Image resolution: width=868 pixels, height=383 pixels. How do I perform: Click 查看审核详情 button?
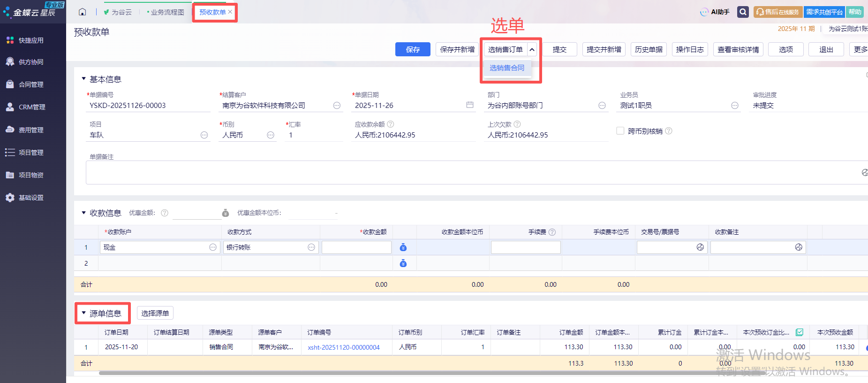point(738,49)
